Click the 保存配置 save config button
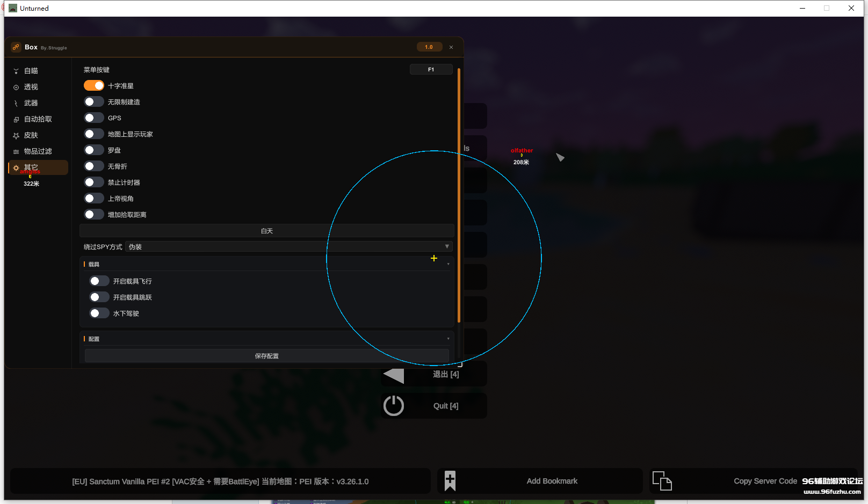This screenshot has height=504, width=868. (267, 356)
